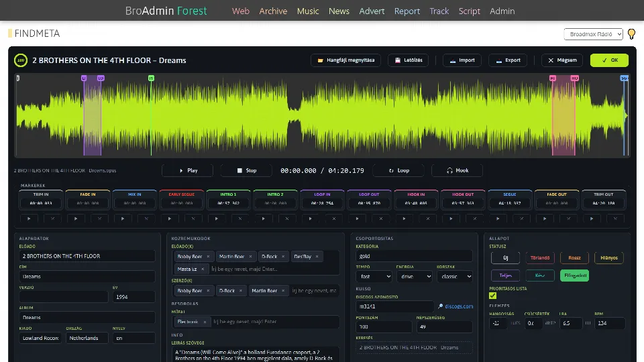Open the Energia dropdown showing drive
The width and height of the screenshot is (644, 362).
[414, 277]
